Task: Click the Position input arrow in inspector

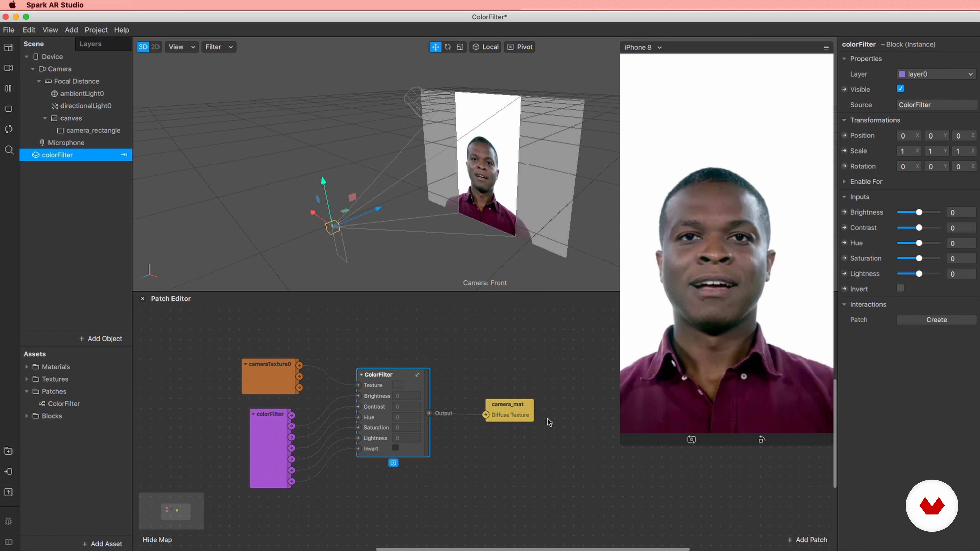Action: point(844,135)
